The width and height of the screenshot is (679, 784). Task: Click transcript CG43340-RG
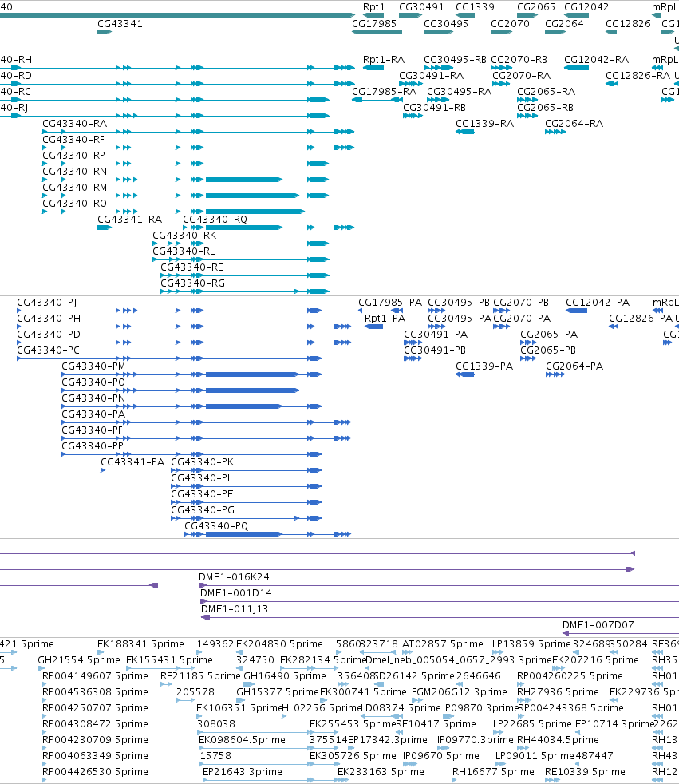click(191, 283)
